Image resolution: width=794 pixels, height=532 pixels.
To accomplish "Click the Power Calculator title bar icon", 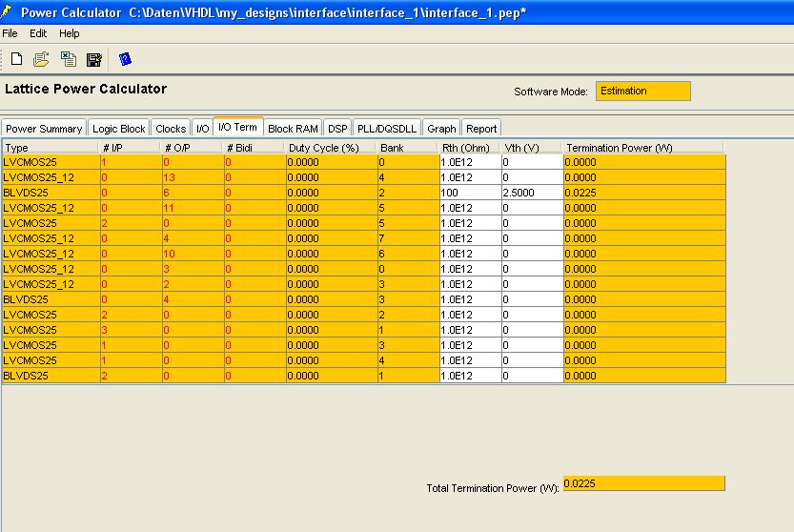I will [x=7, y=11].
